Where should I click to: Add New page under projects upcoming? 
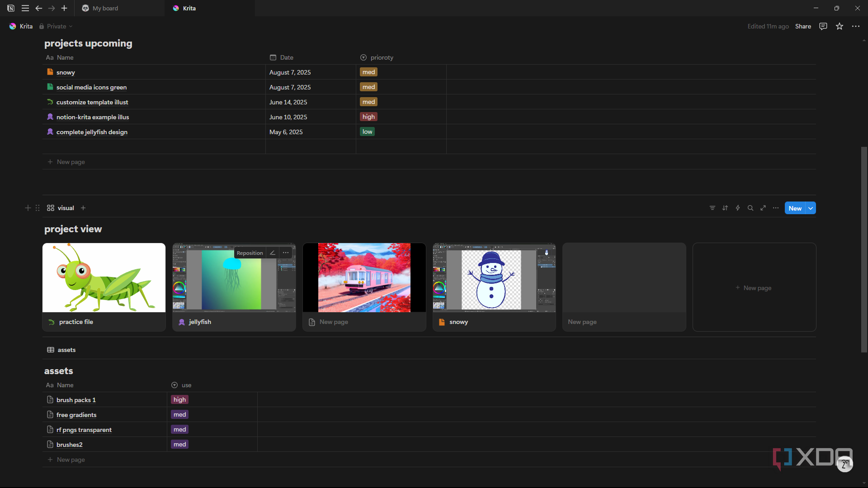click(x=66, y=162)
